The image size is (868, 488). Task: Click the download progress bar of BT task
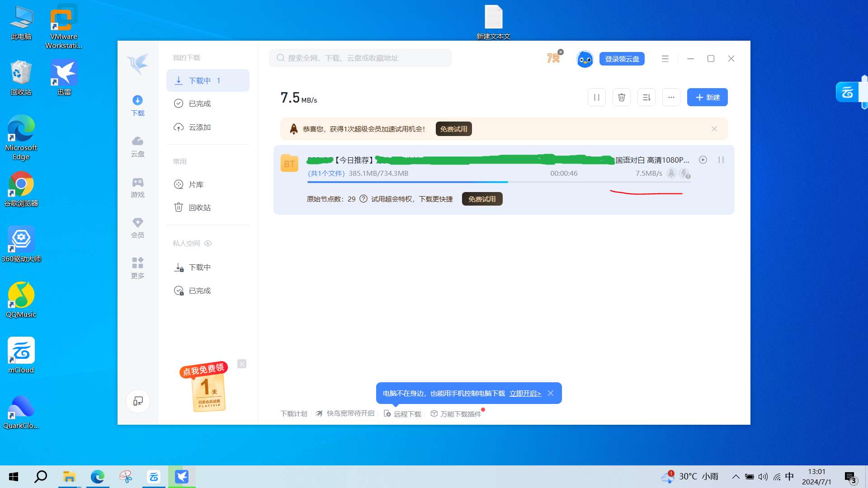coord(497,182)
